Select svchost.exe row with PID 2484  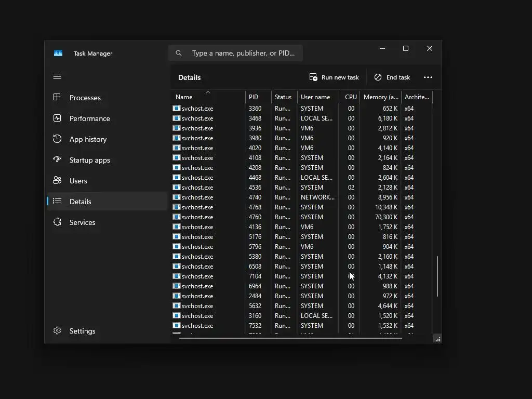[301, 296]
